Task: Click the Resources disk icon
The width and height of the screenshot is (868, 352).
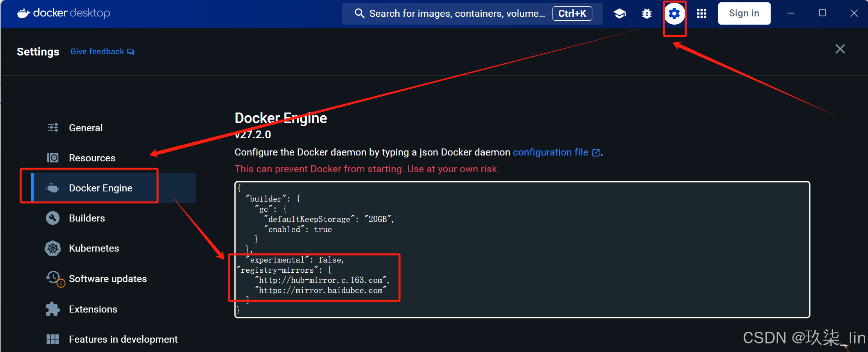Action: (53, 157)
